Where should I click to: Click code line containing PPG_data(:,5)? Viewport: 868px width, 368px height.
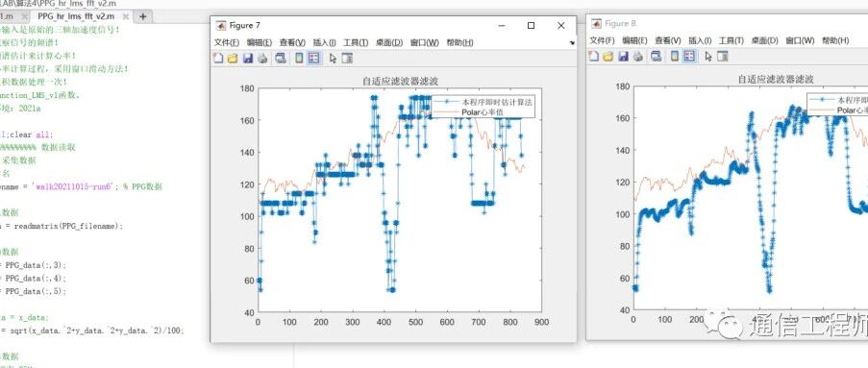coord(34,291)
